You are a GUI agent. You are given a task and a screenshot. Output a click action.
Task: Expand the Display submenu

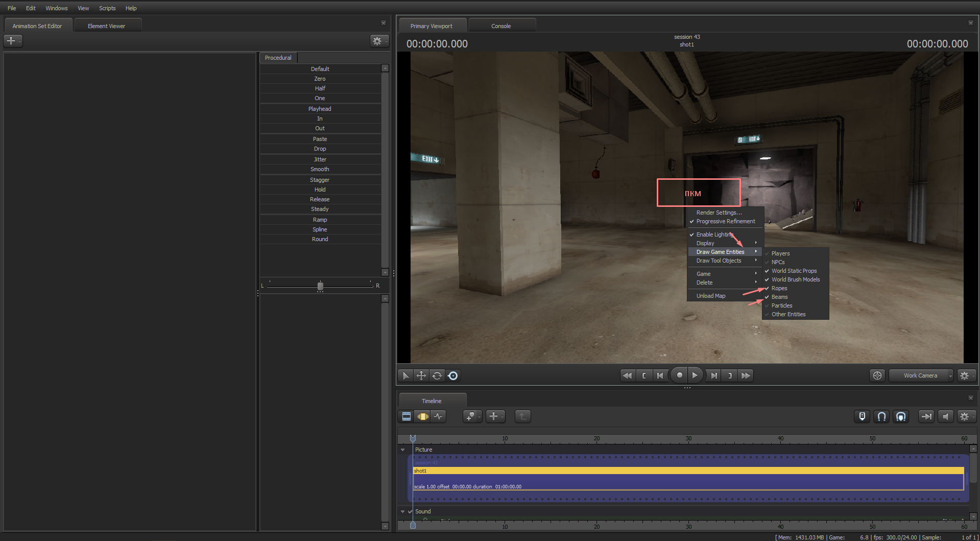click(725, 243)
